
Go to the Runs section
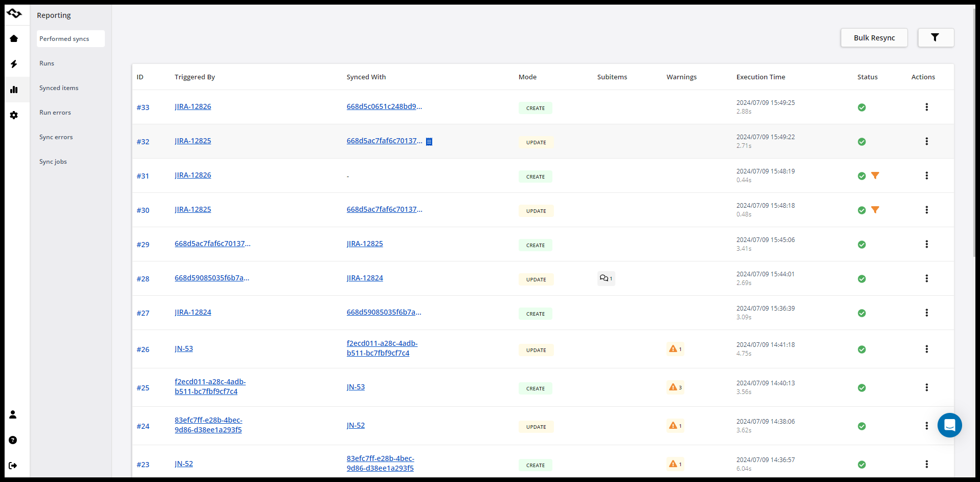click(47, 63)
